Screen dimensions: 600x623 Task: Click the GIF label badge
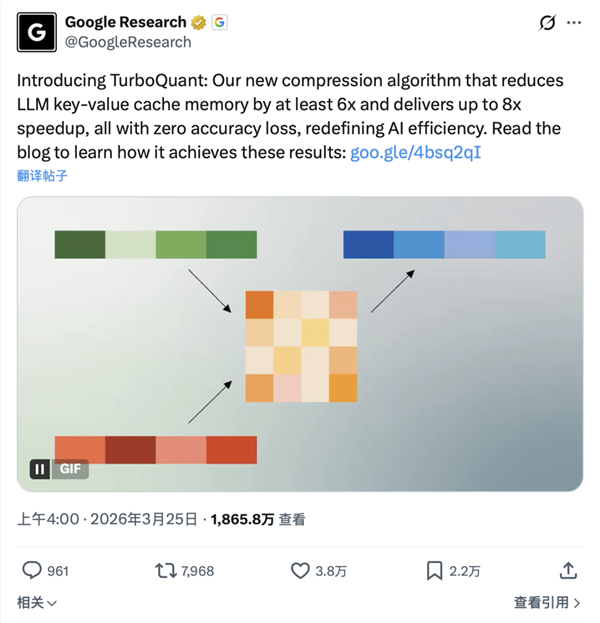tap(70, 468)
